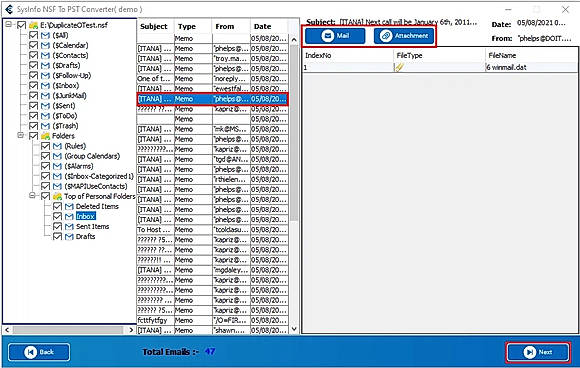Toggle the Folders checkbox
Viewport: 580px width, 368px height.
tap(33, 136)
